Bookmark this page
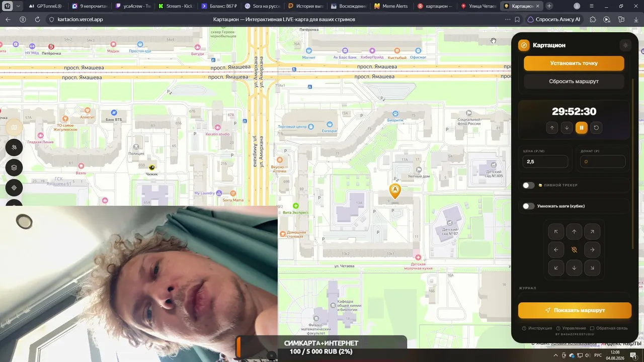The image size is (644, 362). tap(517, 20)
